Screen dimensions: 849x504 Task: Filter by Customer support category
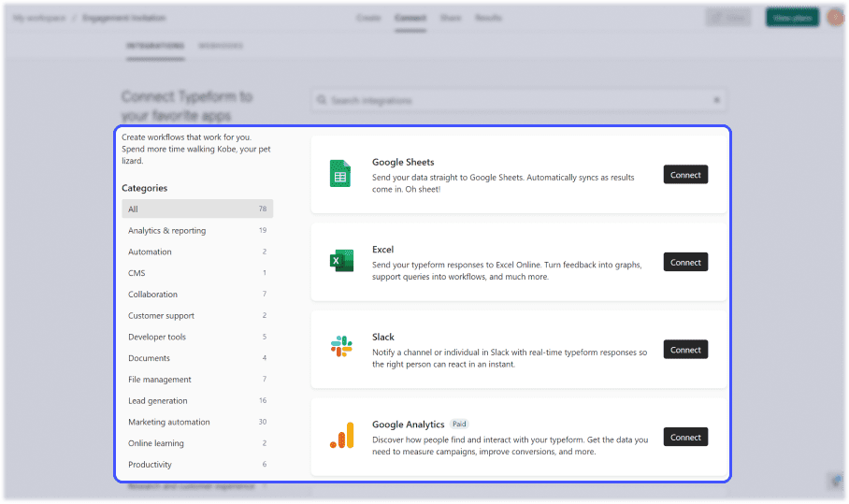[x=197, y=316]
